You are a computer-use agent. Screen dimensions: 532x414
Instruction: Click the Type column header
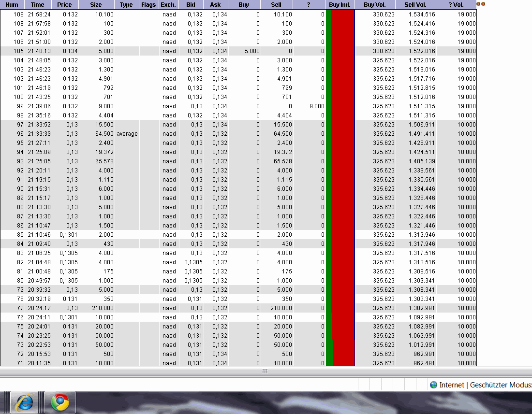pos(126,5)
